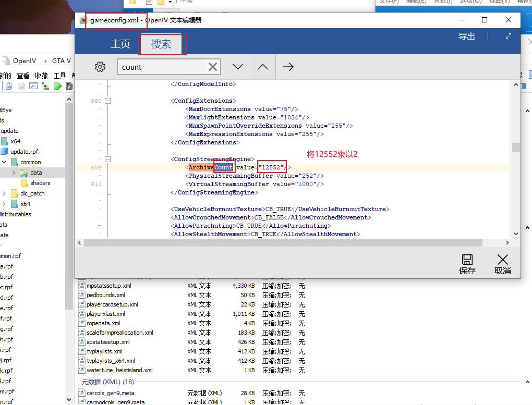Find next match with the down chevron

tap(238, 67)
